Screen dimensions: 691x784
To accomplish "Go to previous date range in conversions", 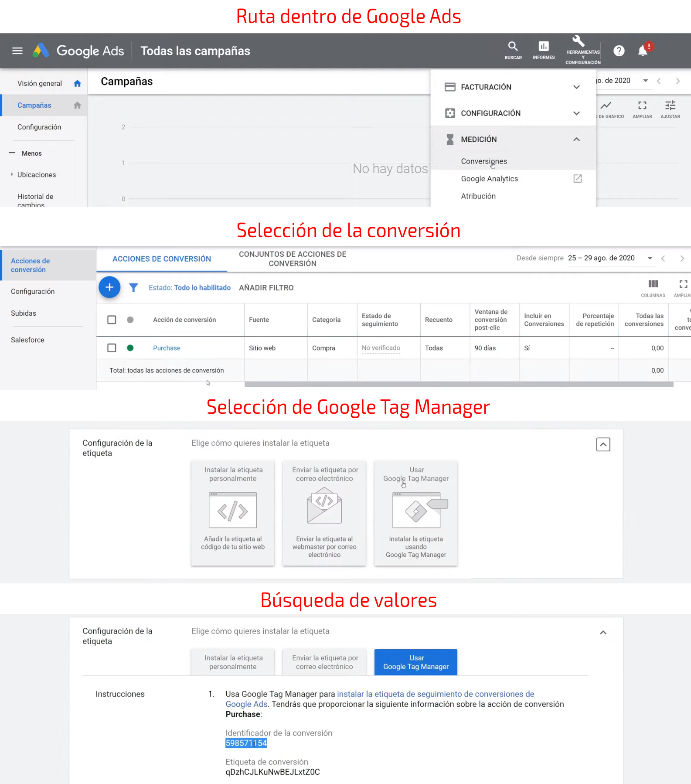I will click(663, 258).
